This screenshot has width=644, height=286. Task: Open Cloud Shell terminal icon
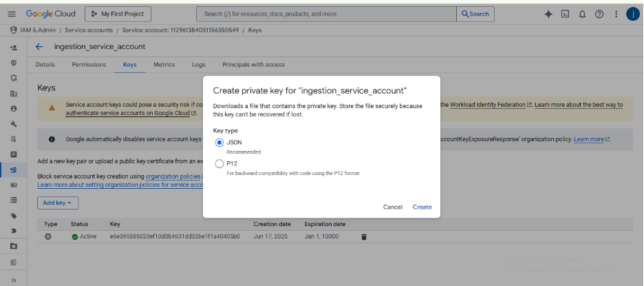[565, 14]
